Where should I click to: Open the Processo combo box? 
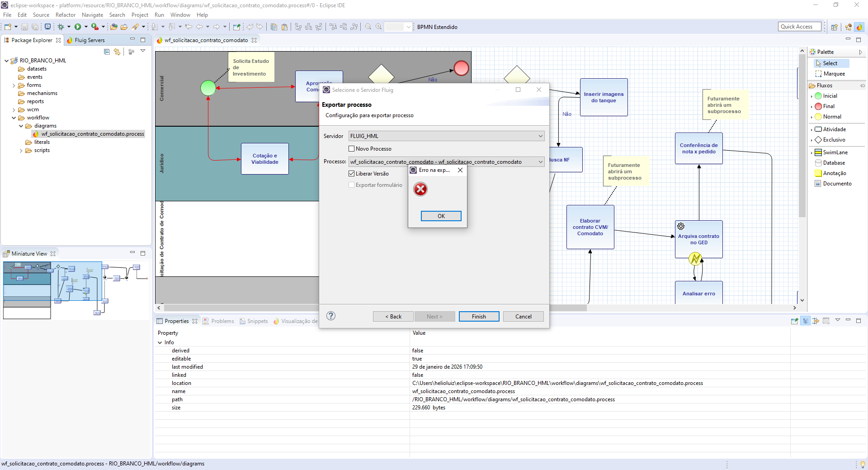pos(446,162)
